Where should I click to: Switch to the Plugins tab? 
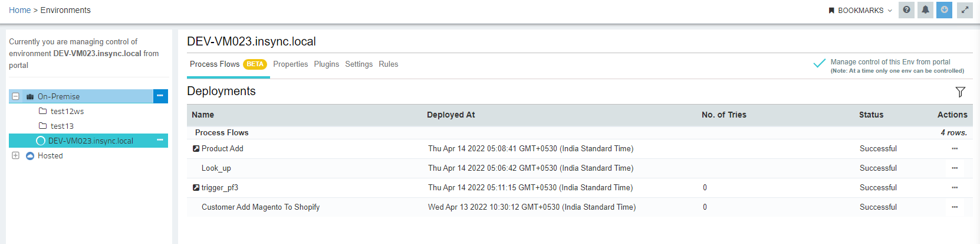(x=326, y=64)
